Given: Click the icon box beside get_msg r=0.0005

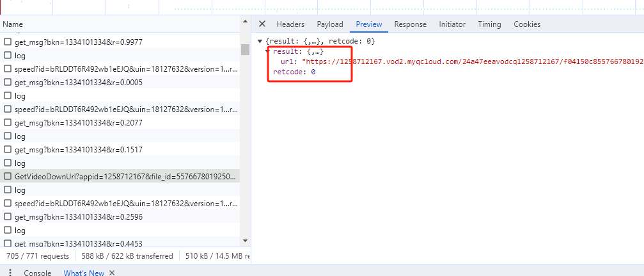Looking at the screenshot, I should pyautogui.click(x=8, y=82).
